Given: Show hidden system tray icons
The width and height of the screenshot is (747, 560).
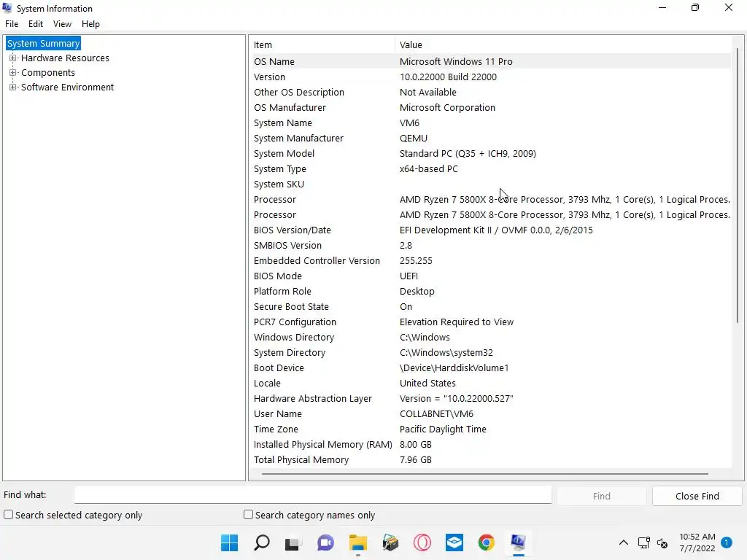Looking at the screenshot, I should point(623,542).
